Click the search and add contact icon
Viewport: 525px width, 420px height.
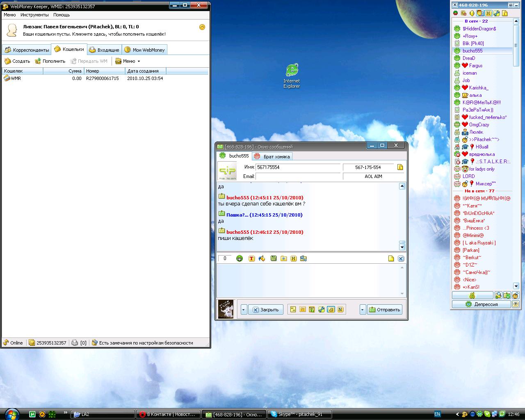[498, 295]
